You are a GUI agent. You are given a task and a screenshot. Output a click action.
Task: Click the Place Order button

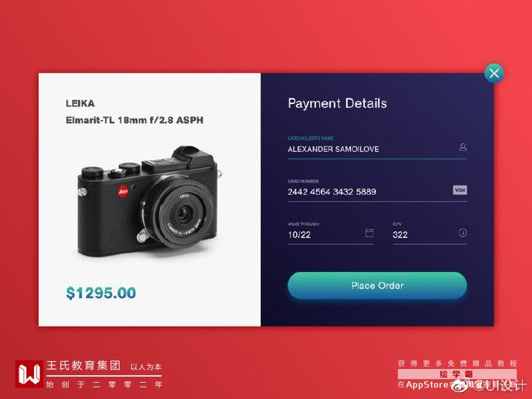377,286
